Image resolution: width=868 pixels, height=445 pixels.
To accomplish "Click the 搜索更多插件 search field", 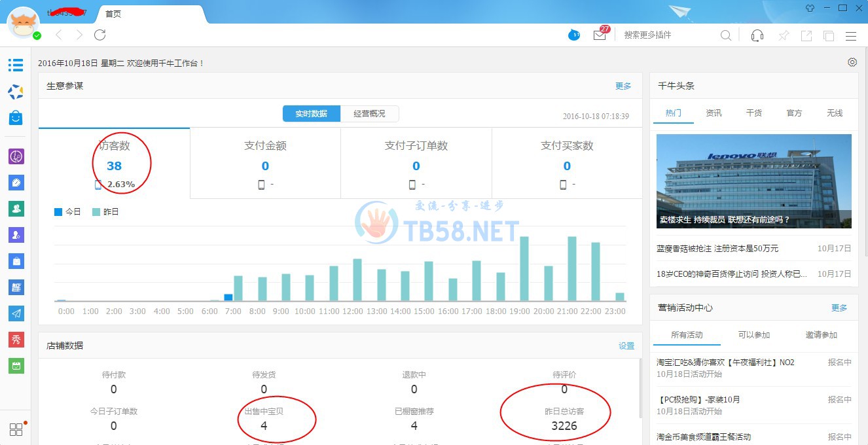I will click(668, 35).
